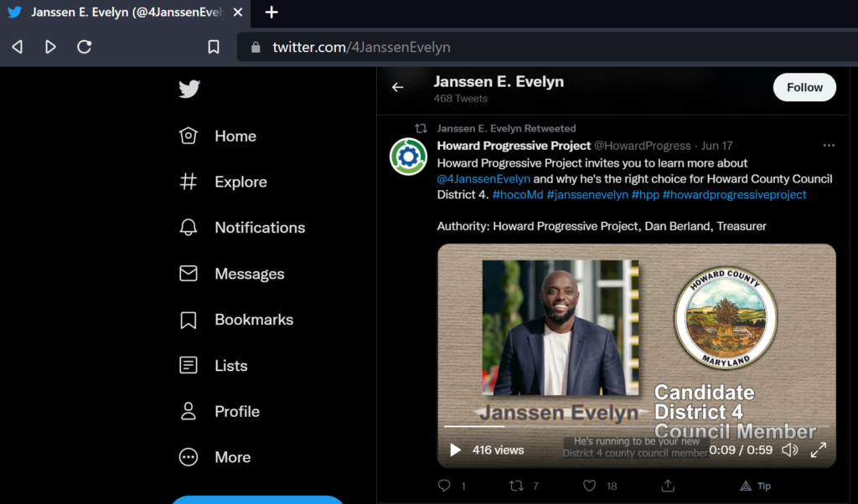Open the #janssenevelyn hashtag
Screen dimensions: 858x504
click(x=587, y=194)
